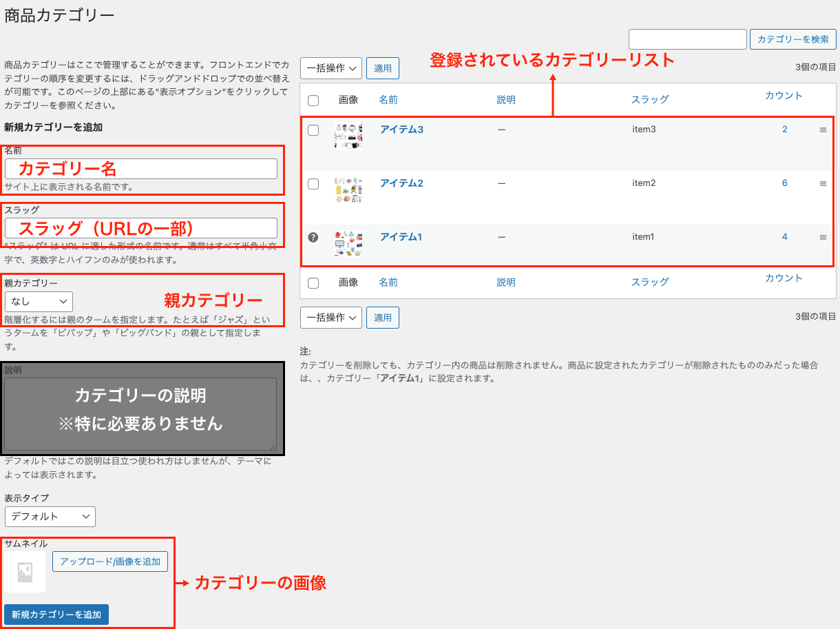
Task: Open the top 一括操作 bulk actions dropdown
Action: (x=330, y=68)
